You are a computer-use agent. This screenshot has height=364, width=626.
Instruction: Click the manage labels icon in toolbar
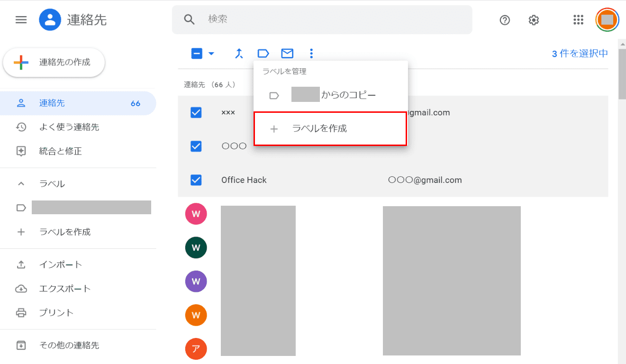(263, 54)
